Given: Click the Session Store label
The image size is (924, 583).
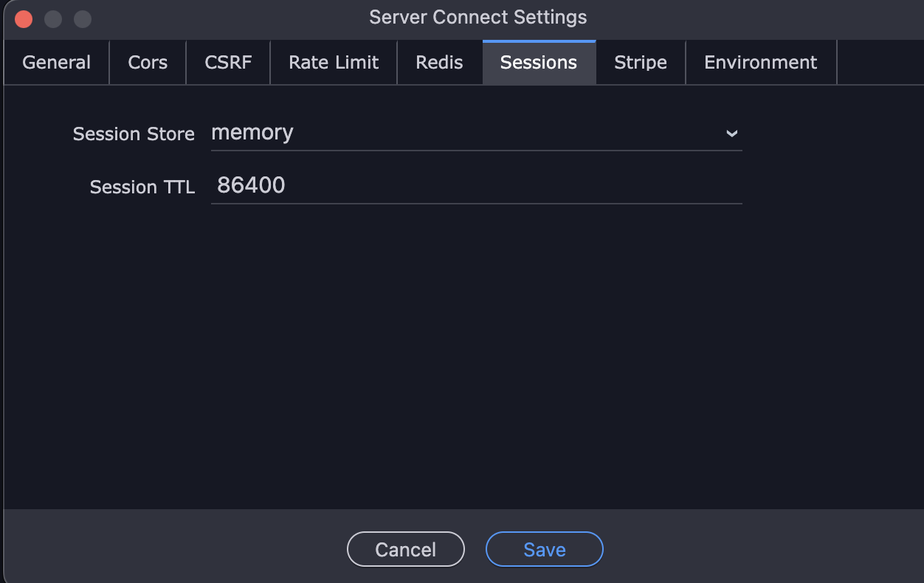Looking at the screenshot, I should click(x=134, y=134).
